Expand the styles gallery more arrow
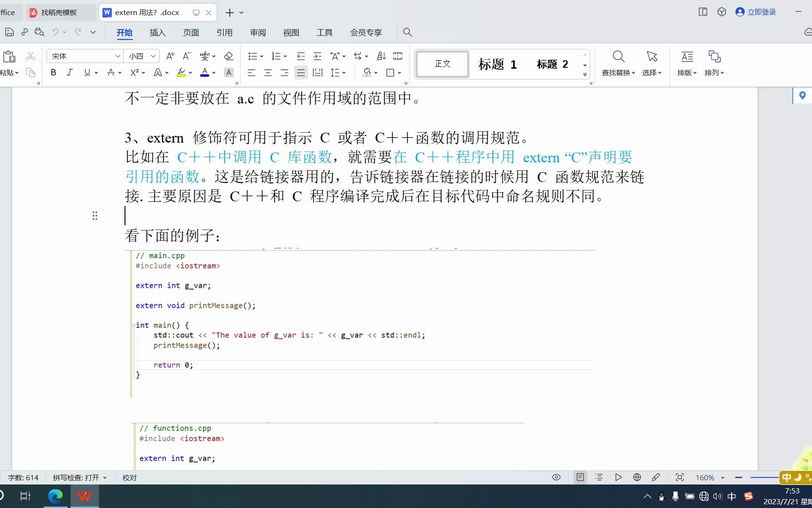 [x=585, y=74]
